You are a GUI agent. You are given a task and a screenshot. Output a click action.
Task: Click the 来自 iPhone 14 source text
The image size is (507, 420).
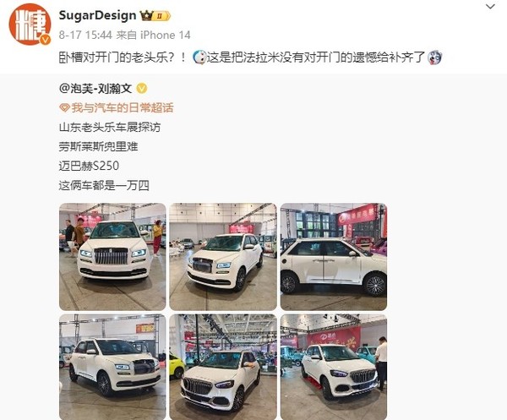(153, 35)
